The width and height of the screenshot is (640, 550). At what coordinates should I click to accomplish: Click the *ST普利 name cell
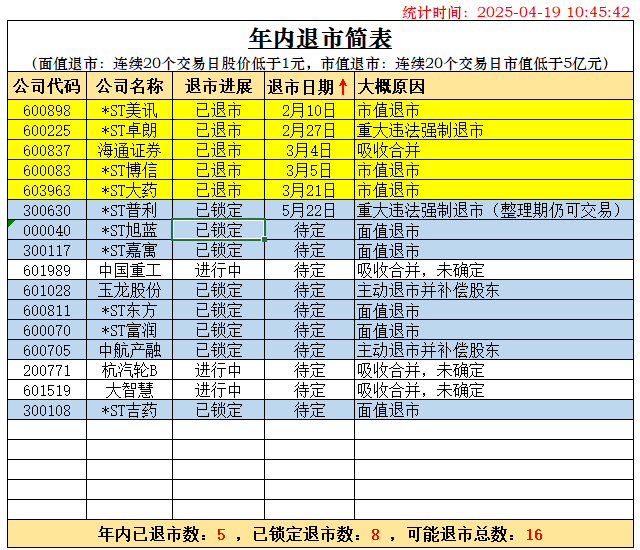pos(129,210)
